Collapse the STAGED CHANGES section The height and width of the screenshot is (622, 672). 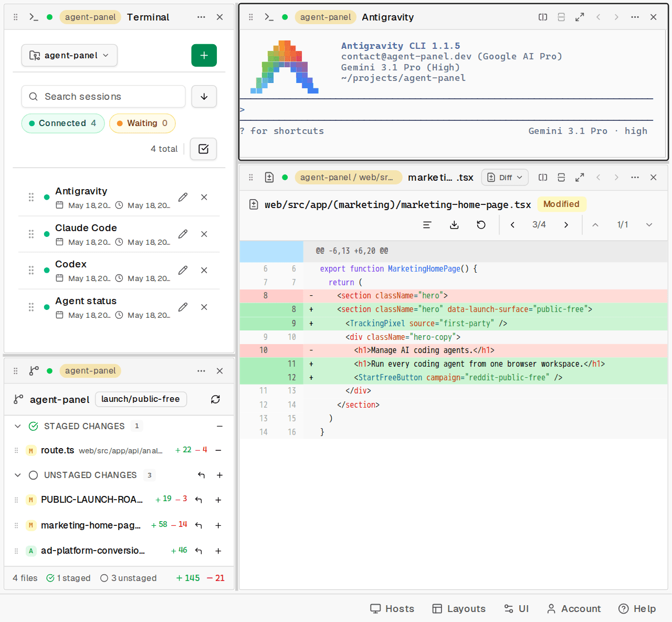(x=18, y=427)
